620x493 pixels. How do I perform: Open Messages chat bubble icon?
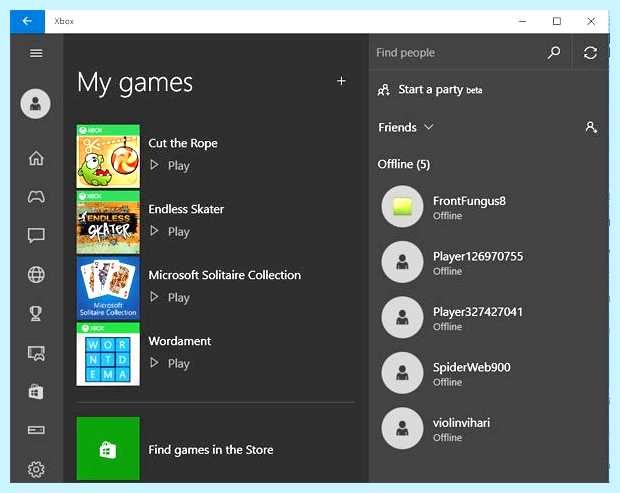[x=36, y=236]
